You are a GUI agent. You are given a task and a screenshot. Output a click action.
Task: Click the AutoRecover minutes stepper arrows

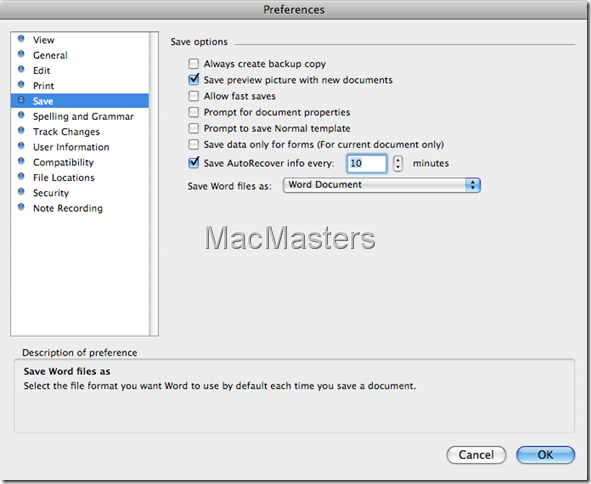pyautogui.click(x=398, y=164)
